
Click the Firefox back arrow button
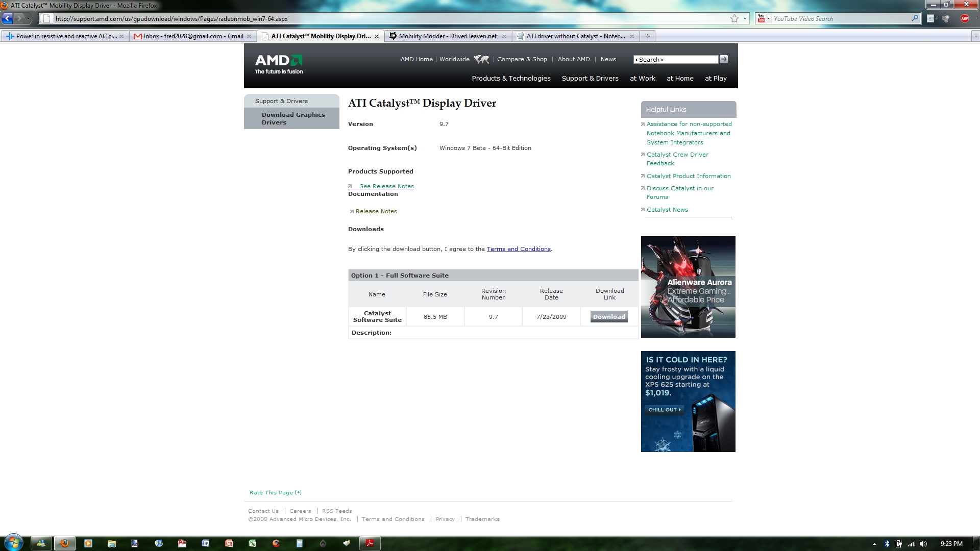coord(7,19)
